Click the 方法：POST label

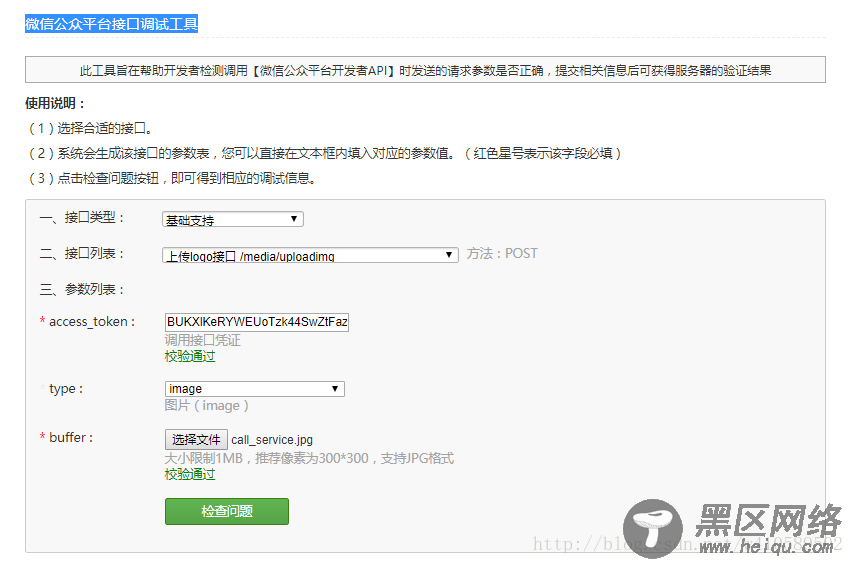[x=502, y=254]
